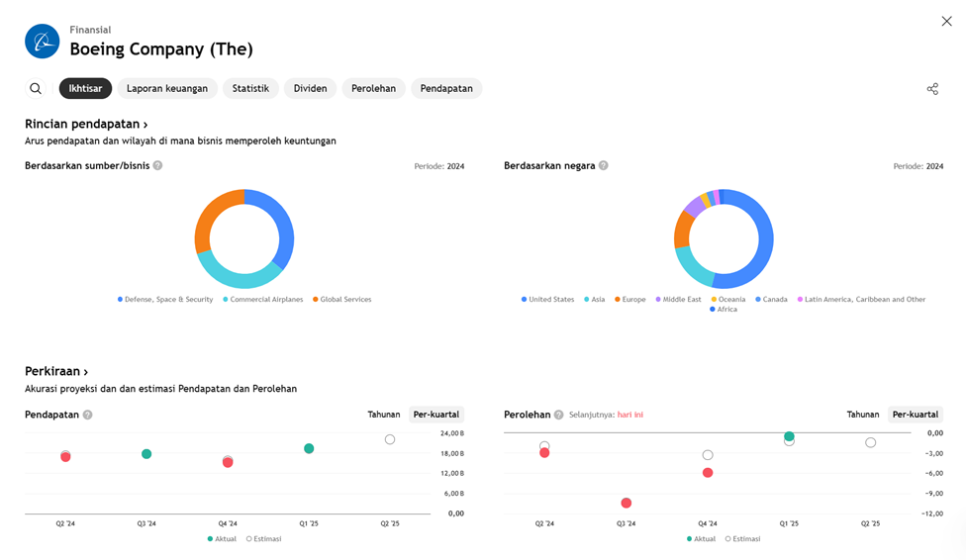Open help icon beside Berdasarkan sumber/bisnis
Screen dimensions: 966x560
157,165
